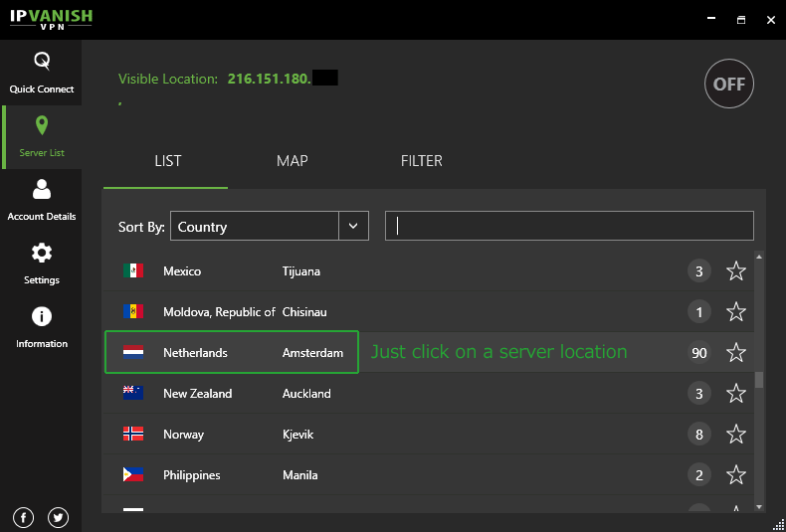
Task: Click the server list vertical scrollbar thumb
Action: [759, 379]
